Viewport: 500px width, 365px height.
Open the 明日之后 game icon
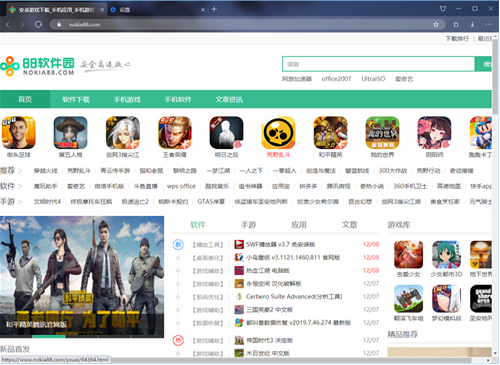pyautogui.click(x=227, y=132)
